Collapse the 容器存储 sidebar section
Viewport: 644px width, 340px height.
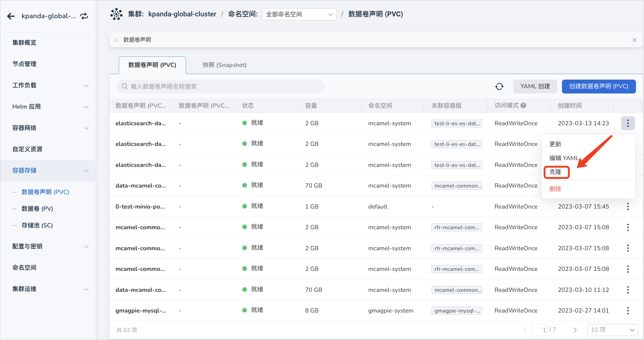86,171
